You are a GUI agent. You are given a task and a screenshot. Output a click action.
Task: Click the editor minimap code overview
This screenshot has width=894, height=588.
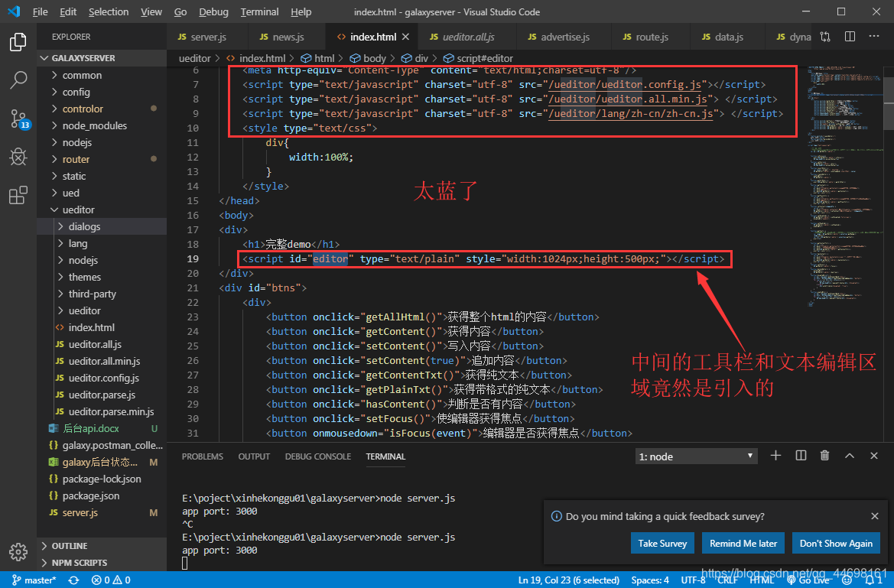point(845,188)
